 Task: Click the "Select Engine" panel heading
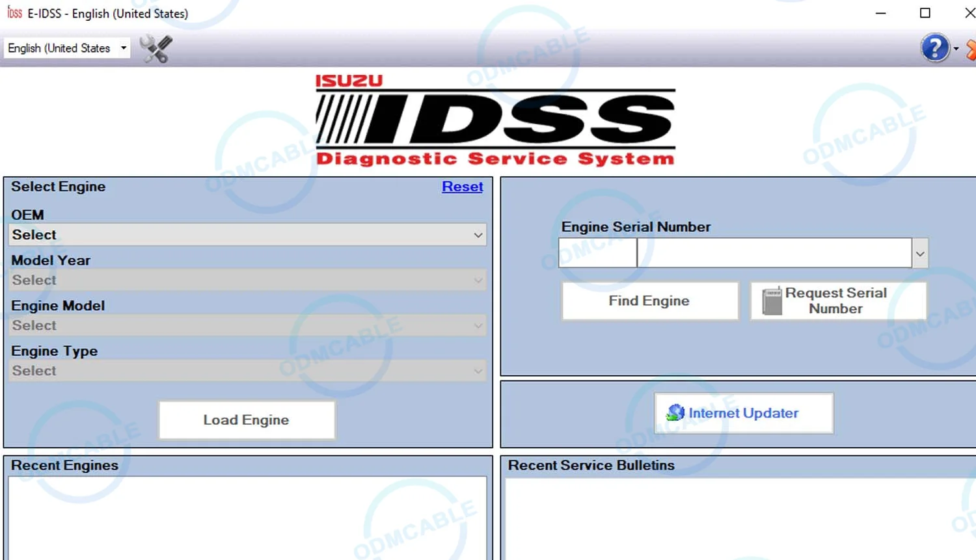[58, 187]
